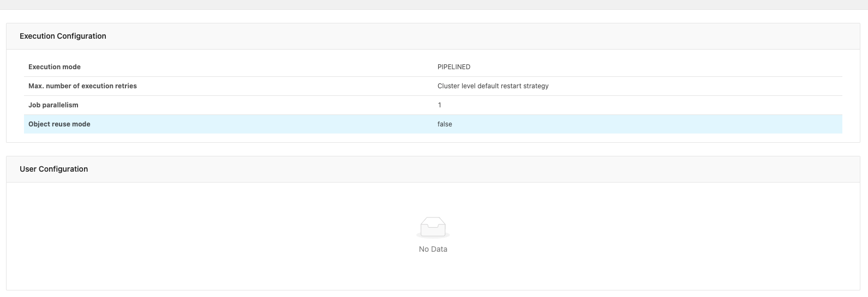
Task: Click the 'Object reuse mode' field label
Action: click(x=59, y=124)
